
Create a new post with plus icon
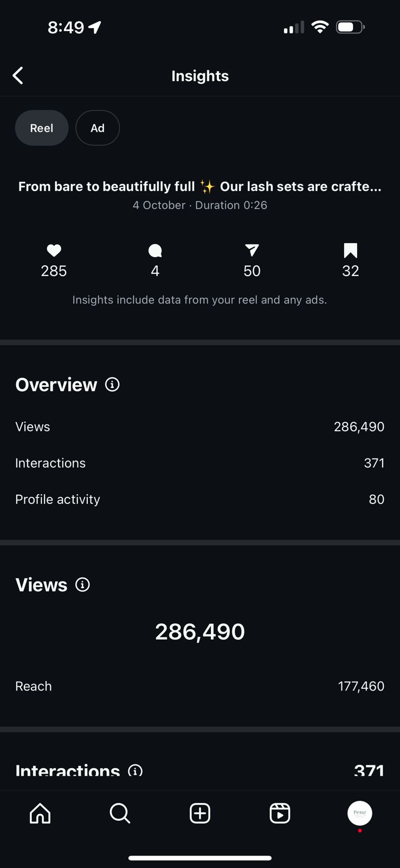tap(200, 813)
